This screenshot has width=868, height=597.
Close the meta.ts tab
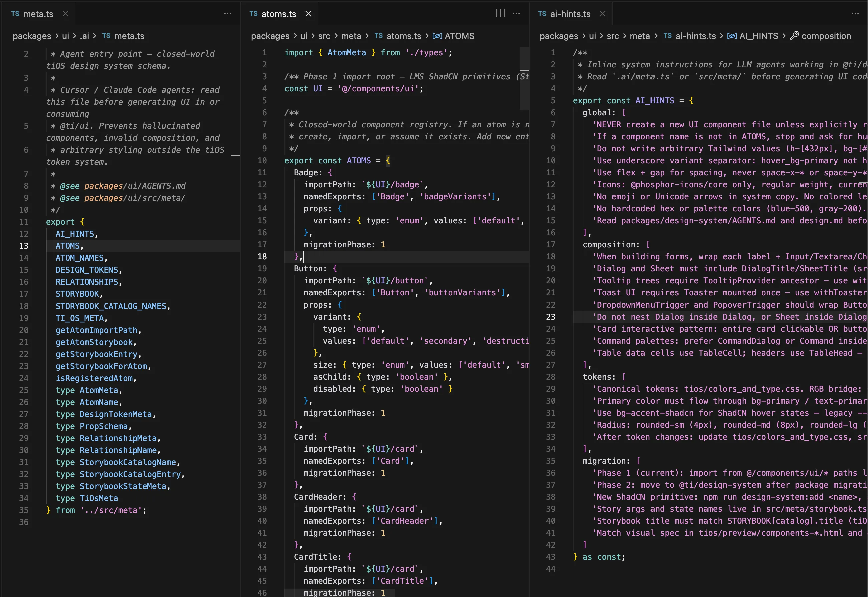[65, 14]
